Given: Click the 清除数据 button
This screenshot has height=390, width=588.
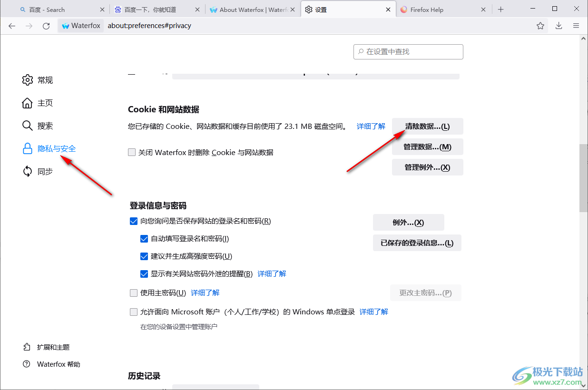Looking at the screenshot, I should pyautogui.click(x=428, y=127).
